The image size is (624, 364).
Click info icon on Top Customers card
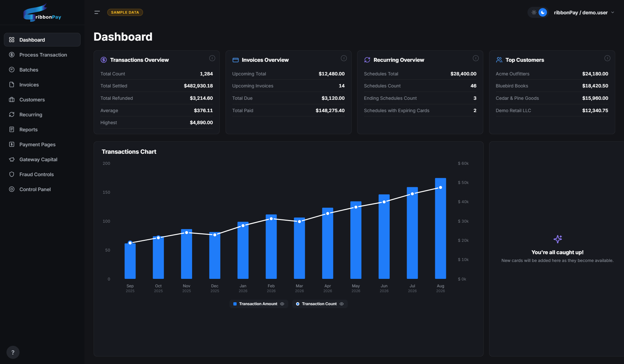(607, 58)
